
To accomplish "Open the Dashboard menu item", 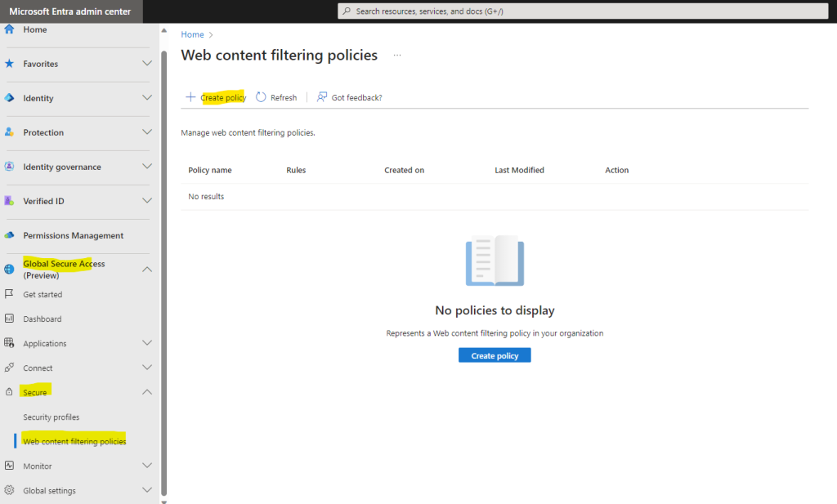I will click(x=43, y=319).
